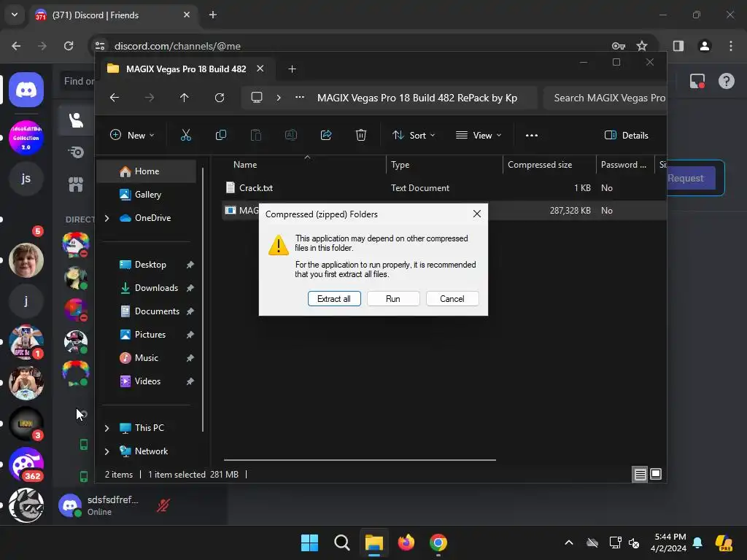
Task: Click Cancel in the zipped folders dialog
Action: point(452,298)
